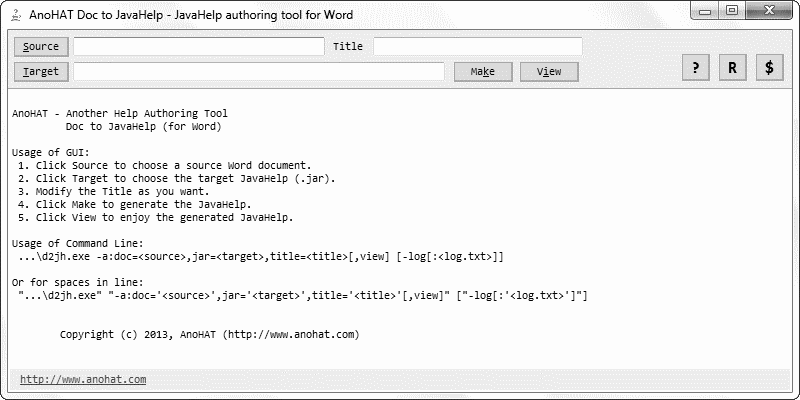Image resolution: width=800 pixels, height=400 pixels.
Task: Click line '3. Modify the Title as you want.'
Action: 113,192
